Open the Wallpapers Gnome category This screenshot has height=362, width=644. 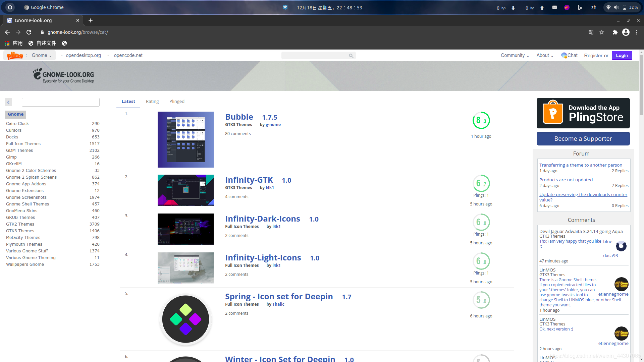point(25,264)
